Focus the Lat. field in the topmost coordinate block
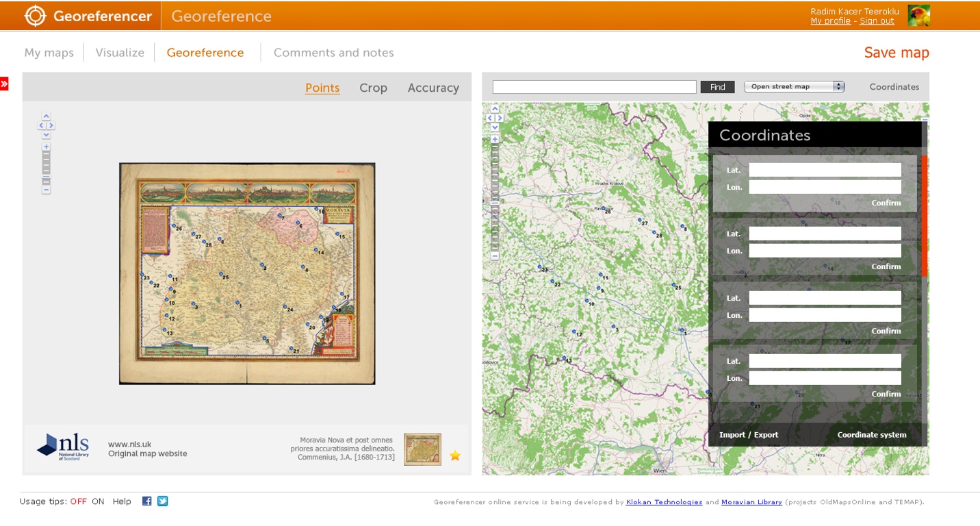 click(x=825, y=170)
